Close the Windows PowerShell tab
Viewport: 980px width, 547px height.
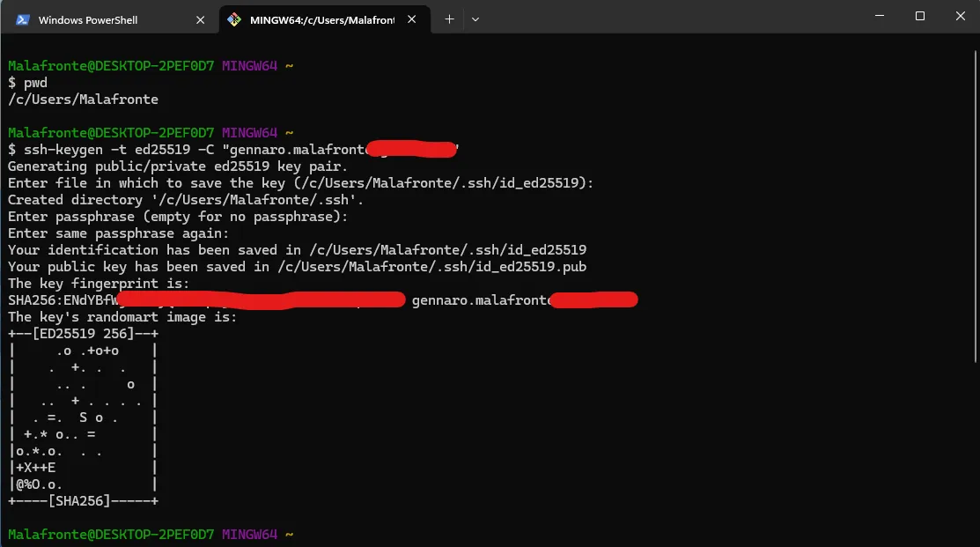(200, 20)
